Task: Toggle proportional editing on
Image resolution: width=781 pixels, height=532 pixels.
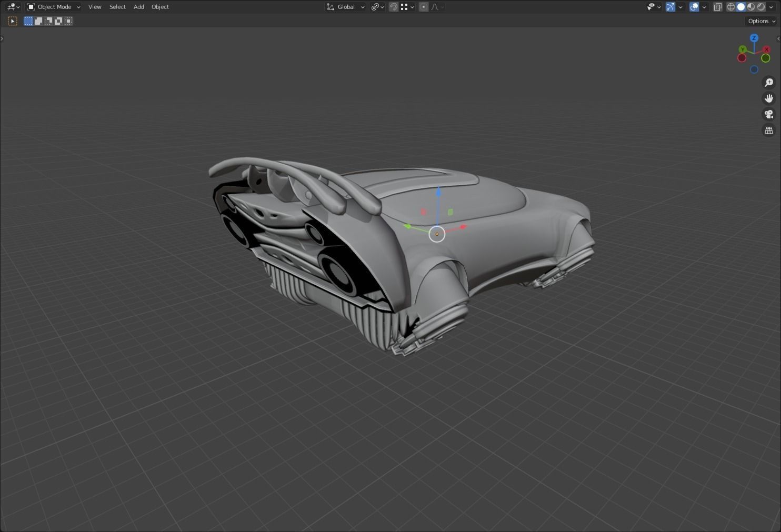Action: tap(424, 7)
